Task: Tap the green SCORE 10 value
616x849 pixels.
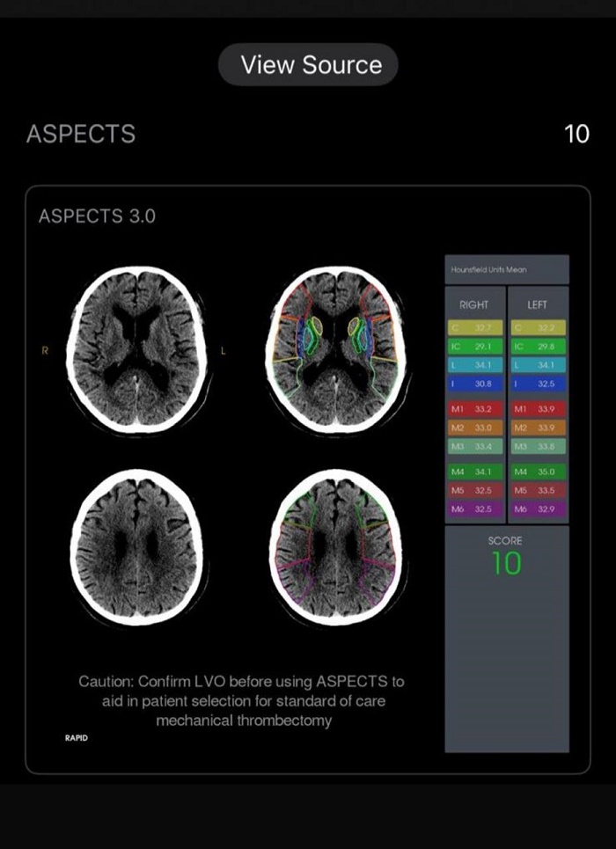Action: coord(506,563)
